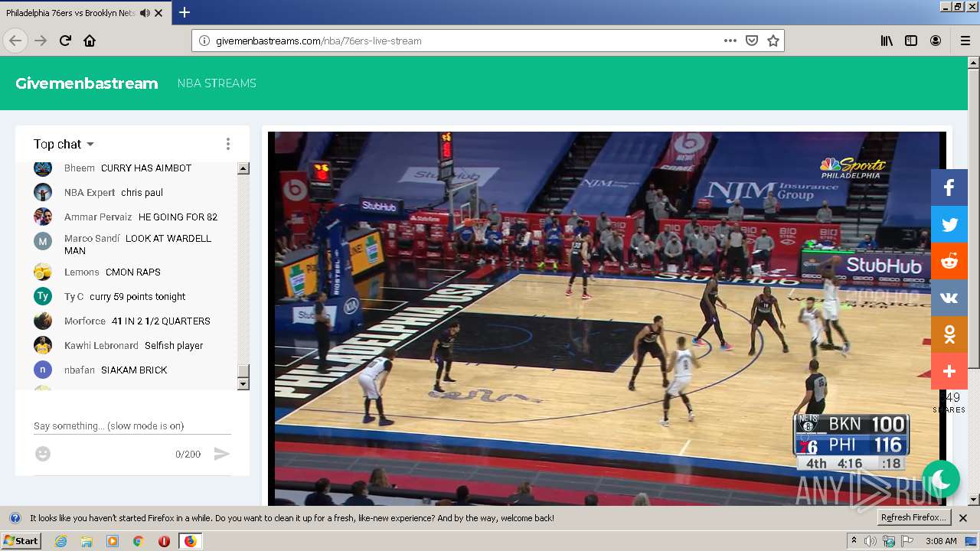980x551 pixels.
Task: Select Bheem's message CURRY HAS AIMBOT
Action: (x=146, y=168)
